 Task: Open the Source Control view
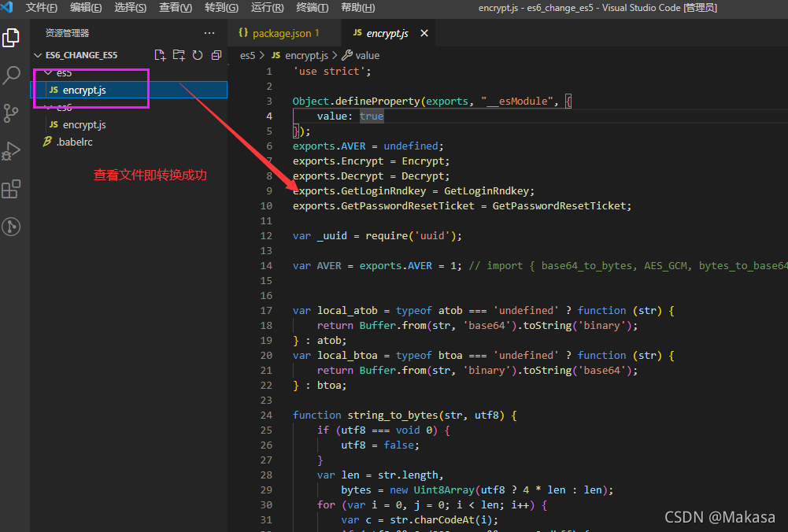coord(11,113)
